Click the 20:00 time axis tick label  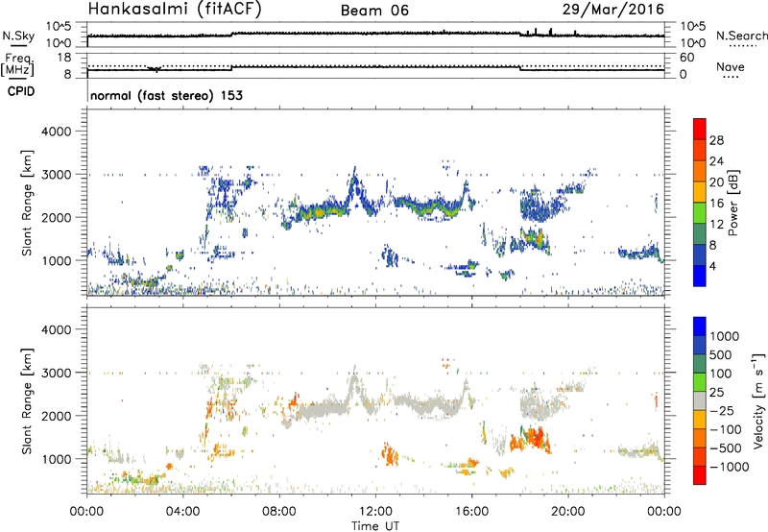click(x=568, y=512)
